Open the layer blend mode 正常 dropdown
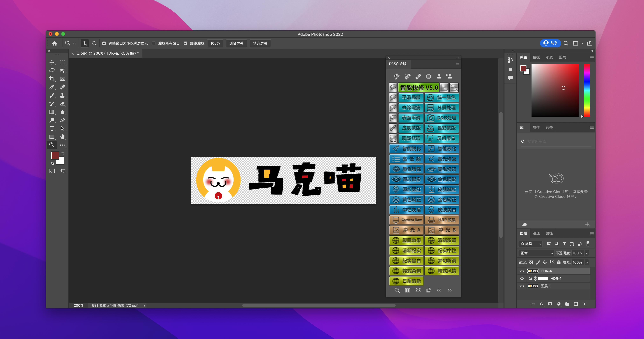The image size is (644, 339). (x=536, y=253)
